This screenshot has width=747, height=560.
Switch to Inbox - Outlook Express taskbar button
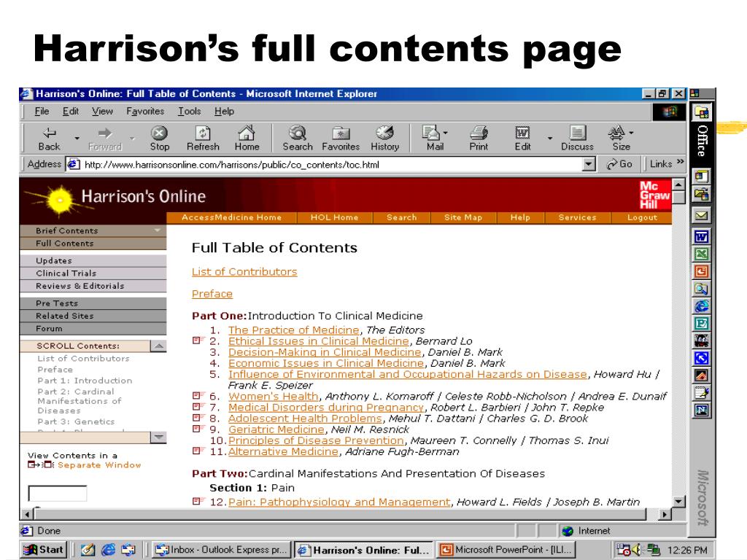pyautogui.click(x=221, y=550)
